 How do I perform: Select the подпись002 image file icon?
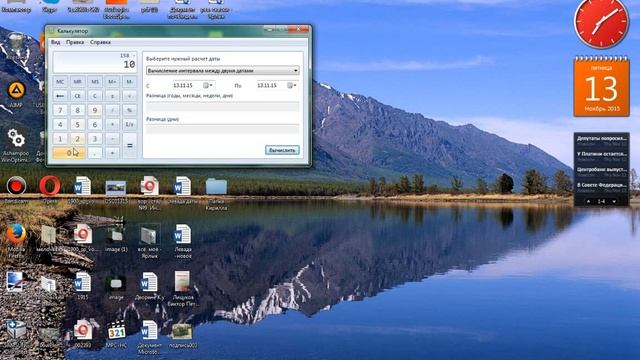coord(182,331)
